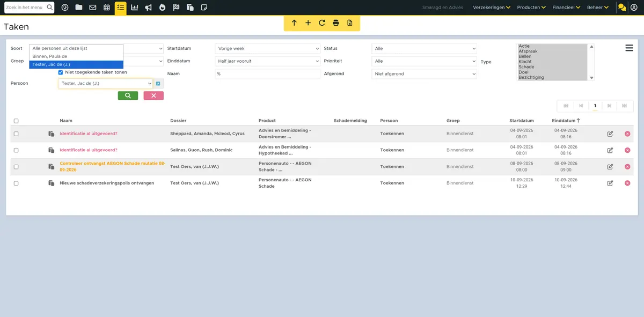Click the green search button
The height and width of the screenshot is (317, 644).
coord(128,95)
